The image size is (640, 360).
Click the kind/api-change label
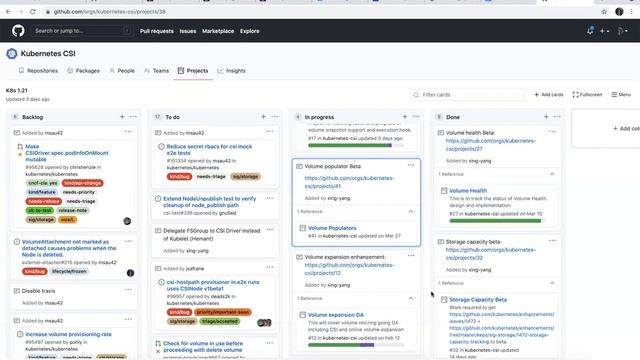tap(82, 183)
